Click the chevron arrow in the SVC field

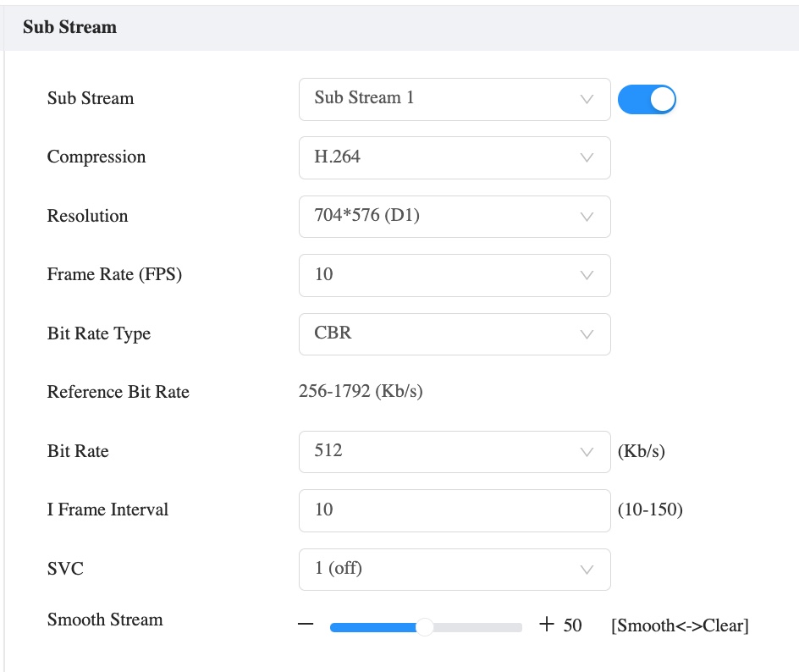(587, 569)
